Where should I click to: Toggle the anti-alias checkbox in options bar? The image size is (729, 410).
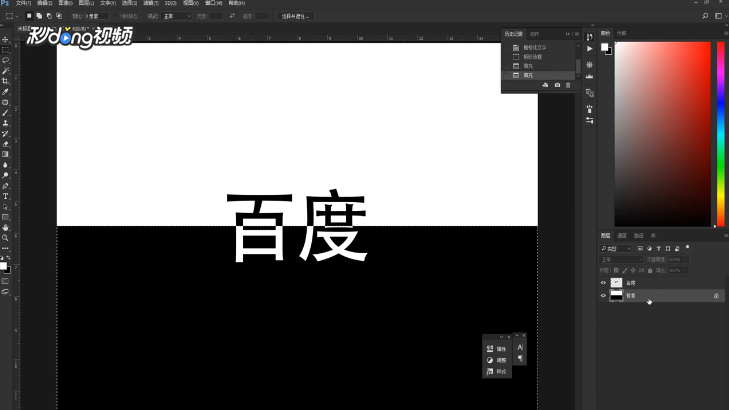(115, 16)
